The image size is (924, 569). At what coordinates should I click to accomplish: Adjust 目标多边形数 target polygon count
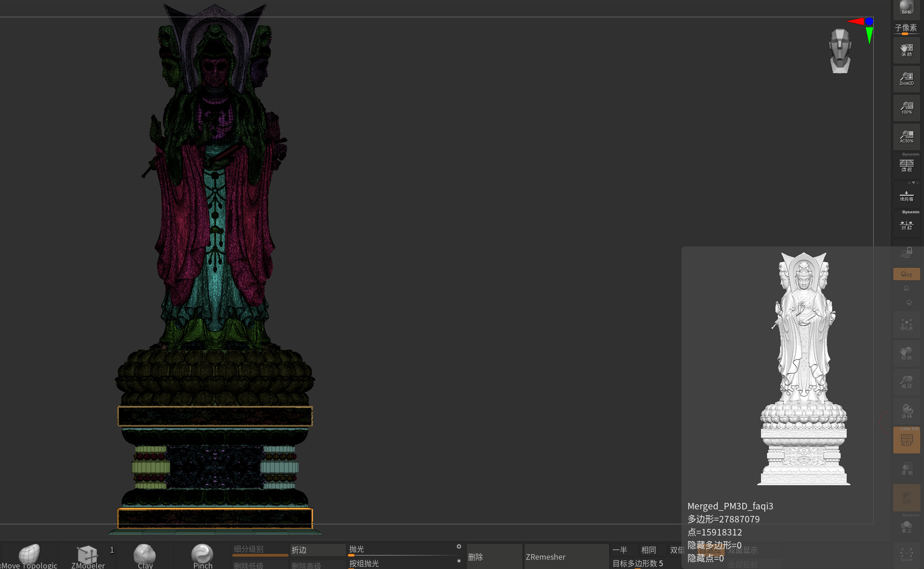(646, 563)
